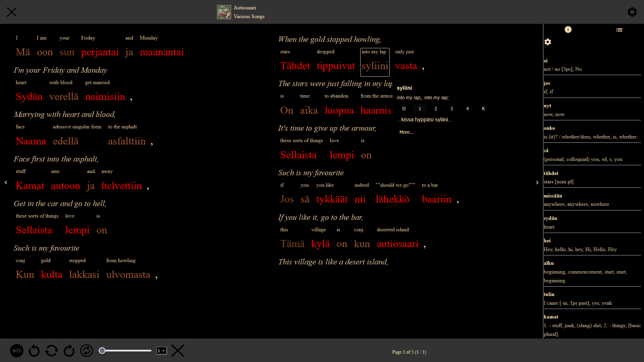The image size is (644, 362).
Task: Click the word "kylä"
Action: pyautogui.click(x=320, y=244)
